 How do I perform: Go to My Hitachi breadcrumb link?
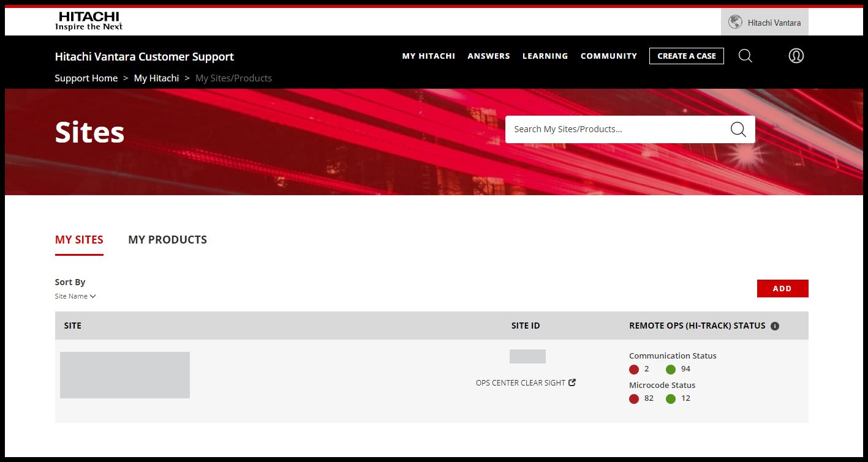pos(157,78)
